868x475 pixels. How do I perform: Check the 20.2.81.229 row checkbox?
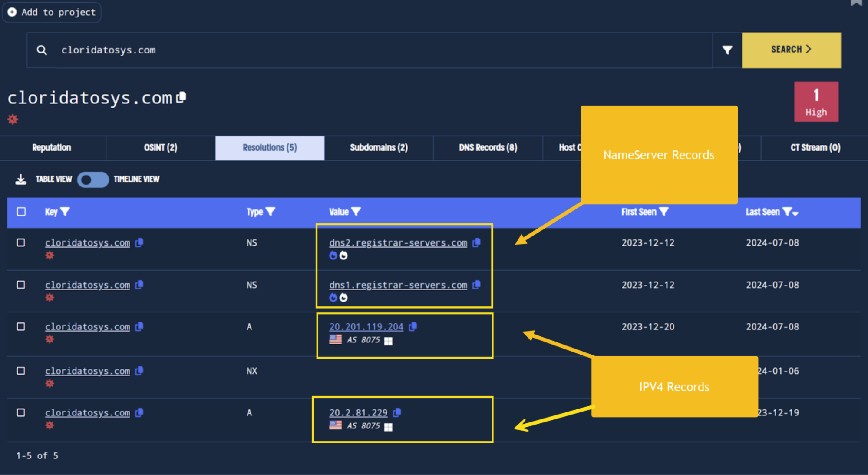pyautogui.click(x=21, y=412)
